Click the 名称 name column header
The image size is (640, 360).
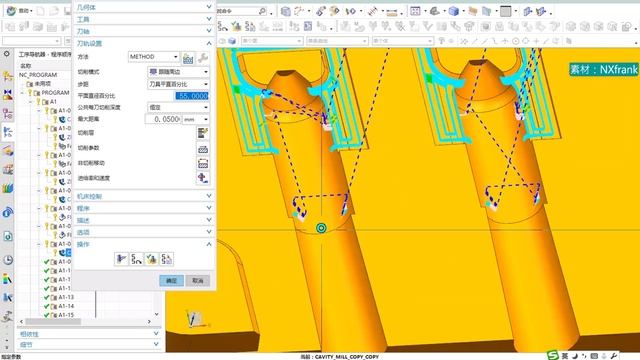coord(26,66)
